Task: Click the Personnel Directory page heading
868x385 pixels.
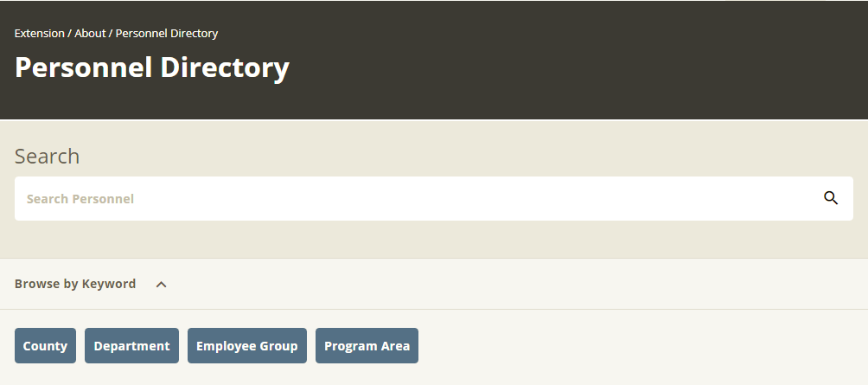Action: [x=151, y=67]
